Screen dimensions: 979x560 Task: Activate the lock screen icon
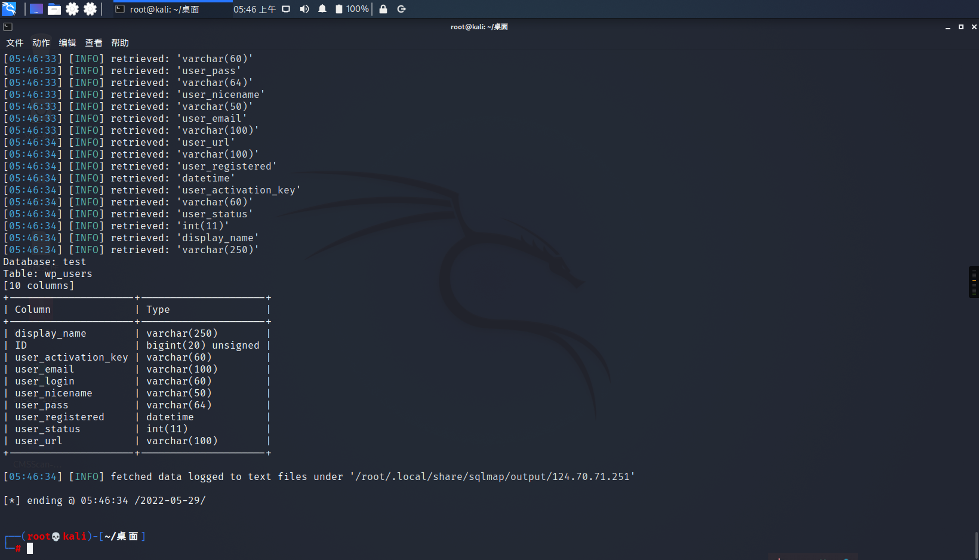click(x=383, y=9)
